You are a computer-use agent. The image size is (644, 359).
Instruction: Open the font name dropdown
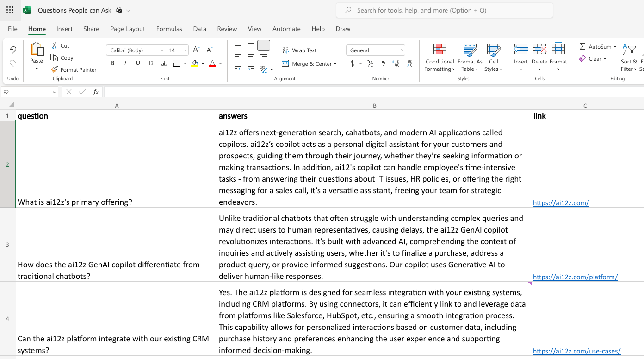pyautogui.click(x=162, y=50)
